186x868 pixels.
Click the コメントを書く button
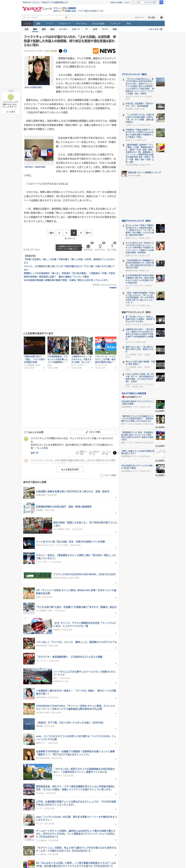pos(93,432)
